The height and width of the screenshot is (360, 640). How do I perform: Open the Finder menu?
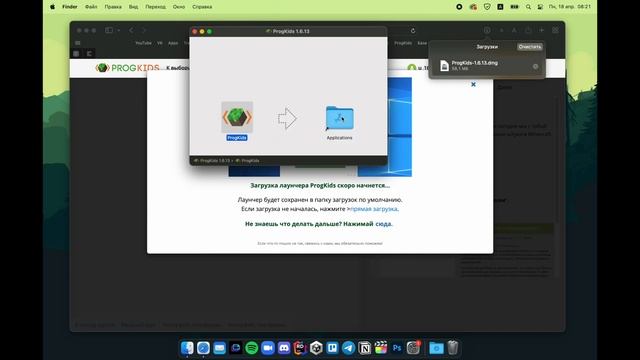70,7
